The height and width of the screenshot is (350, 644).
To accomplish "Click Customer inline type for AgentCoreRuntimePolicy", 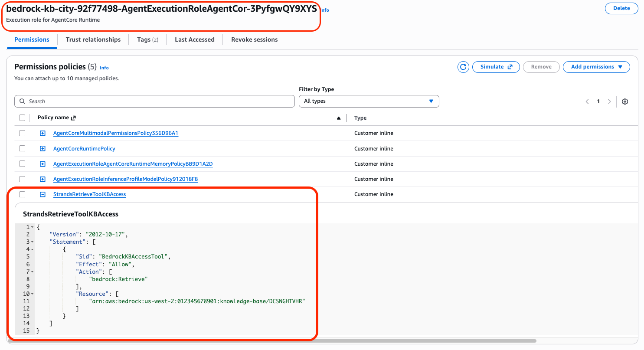I will coord(374,149).
